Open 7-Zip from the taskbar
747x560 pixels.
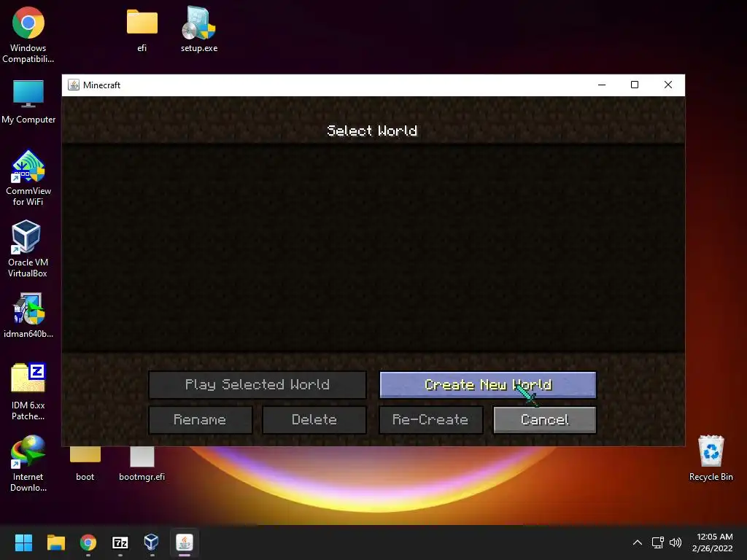(x=120, y=542)
